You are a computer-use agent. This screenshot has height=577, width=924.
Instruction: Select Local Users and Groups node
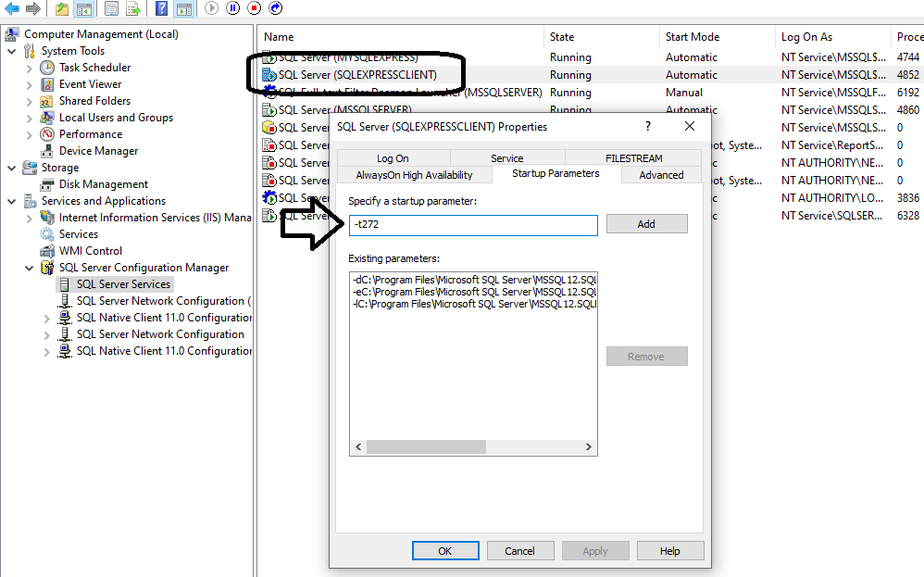tap(116, 118)
